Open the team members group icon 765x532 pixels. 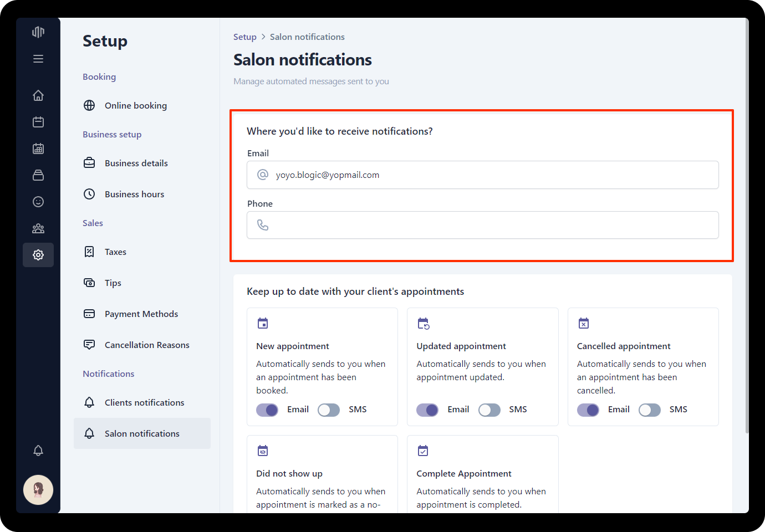pyautogui.click(x=38, y=228)
